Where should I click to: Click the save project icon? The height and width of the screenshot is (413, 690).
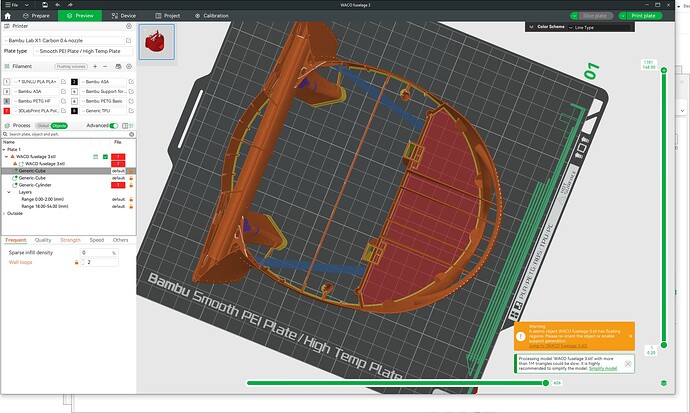[45, 5]
